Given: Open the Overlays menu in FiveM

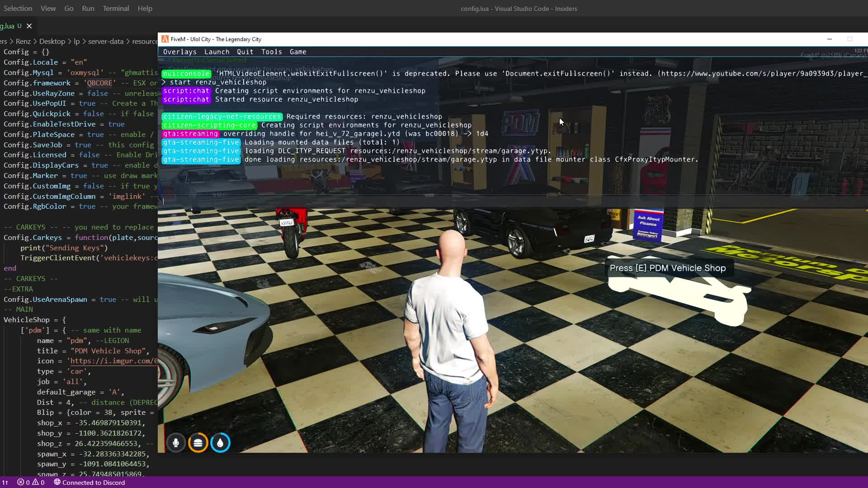Looking at the screenshot, I should tap(179, 52).
